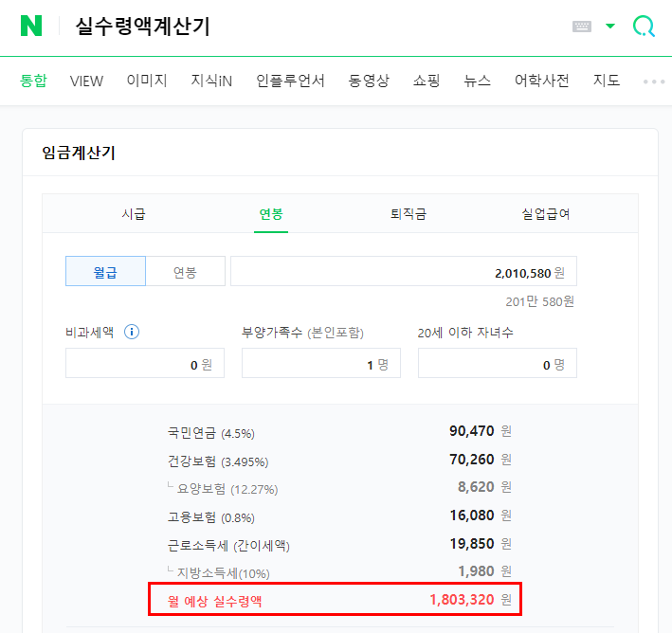This screenshot has height=633, width=672.
Task: Click the 16,080 employment insurance amount
Action: tap(472, 515)
